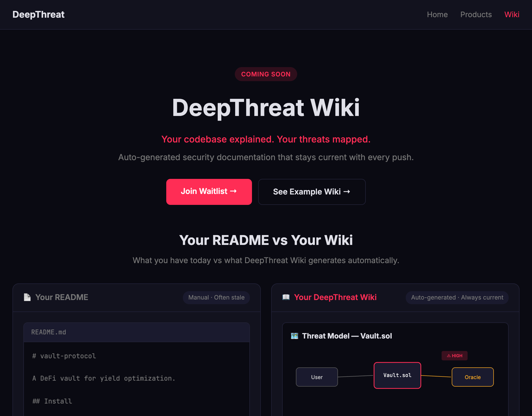Click the Threat Model — Vault.sol title
This screenshot has width=532, height=416.
coord(347,336)
